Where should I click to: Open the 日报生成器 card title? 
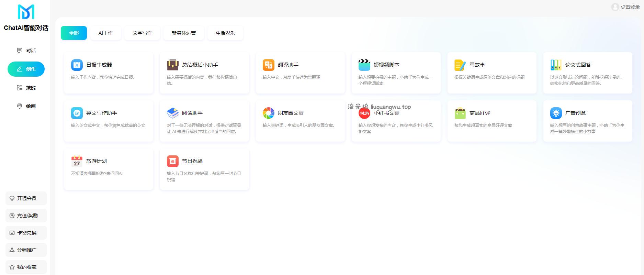99,65
